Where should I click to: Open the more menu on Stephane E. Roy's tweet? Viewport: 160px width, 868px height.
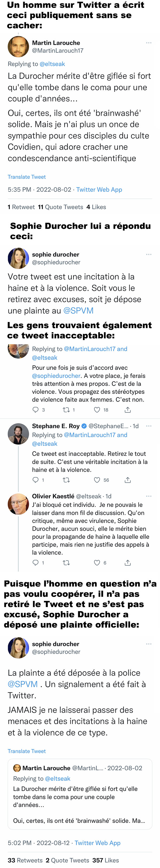pyautogui.click(x=149, y=426)
